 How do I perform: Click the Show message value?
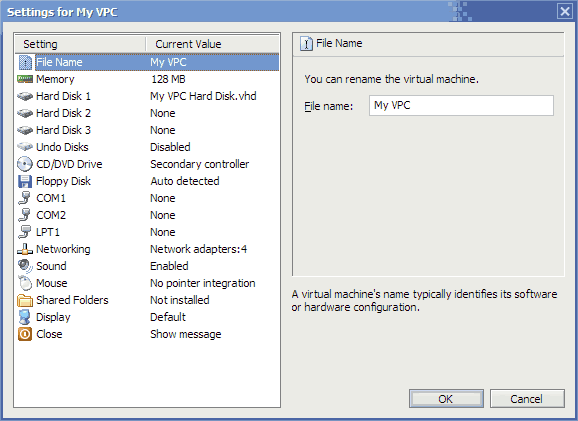pos(186,334)
